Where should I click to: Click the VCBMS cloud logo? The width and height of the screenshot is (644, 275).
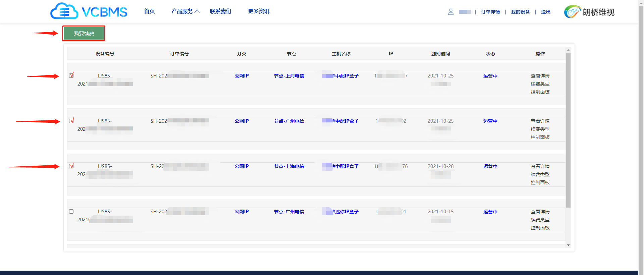89,11
